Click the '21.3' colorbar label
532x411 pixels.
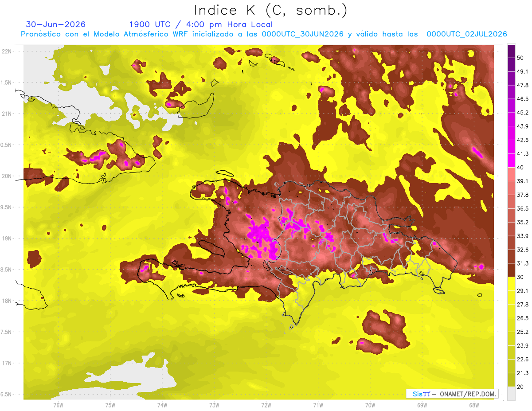pos(523,373)
